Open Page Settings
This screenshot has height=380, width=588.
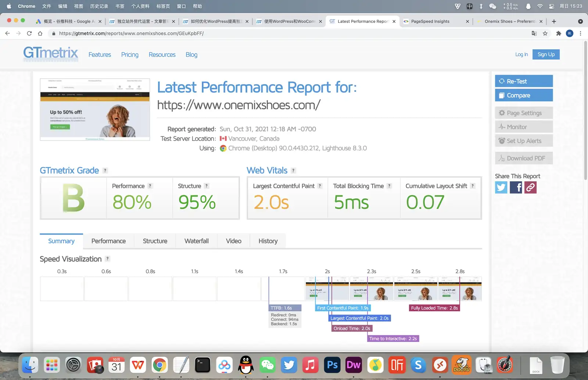524,113
